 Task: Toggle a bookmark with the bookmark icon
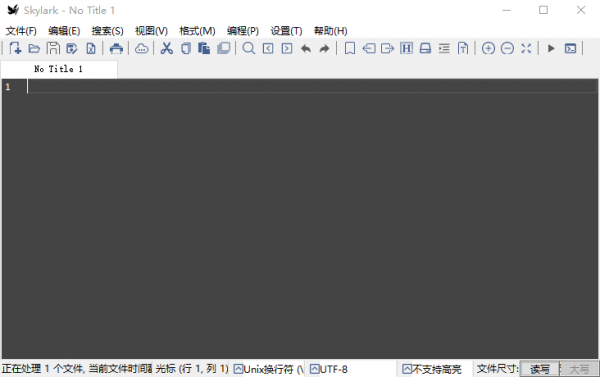pyautogui.click(x=350, y=48)
